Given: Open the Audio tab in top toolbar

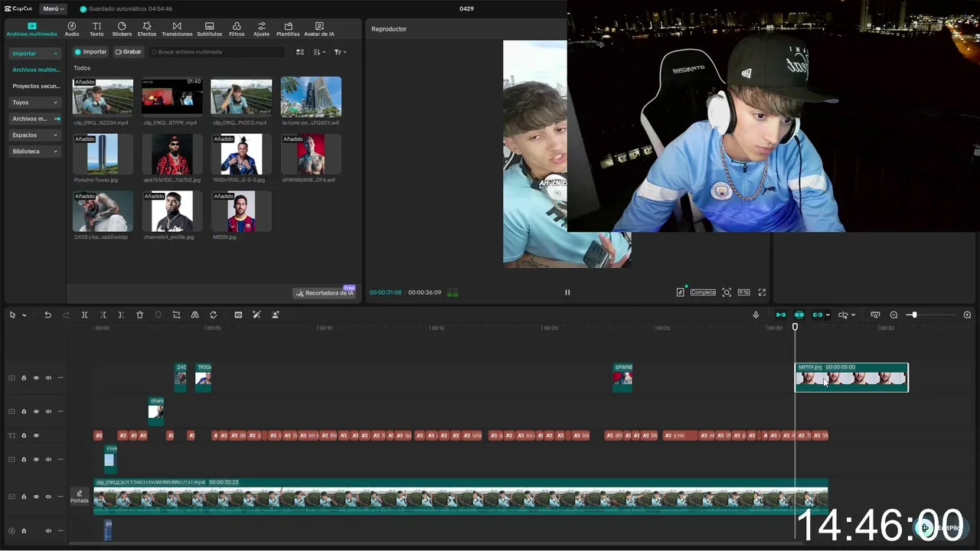Looking at the screenshot, I should 72,29.
